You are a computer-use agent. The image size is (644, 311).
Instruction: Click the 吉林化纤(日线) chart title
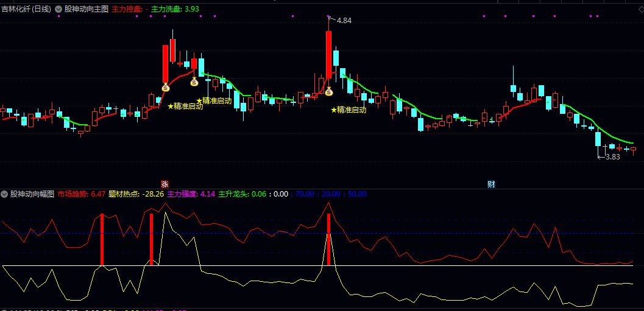27,9
